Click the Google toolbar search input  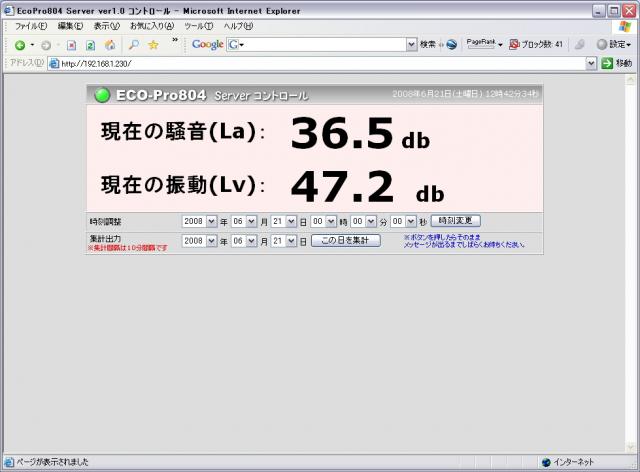coord(321,45)
